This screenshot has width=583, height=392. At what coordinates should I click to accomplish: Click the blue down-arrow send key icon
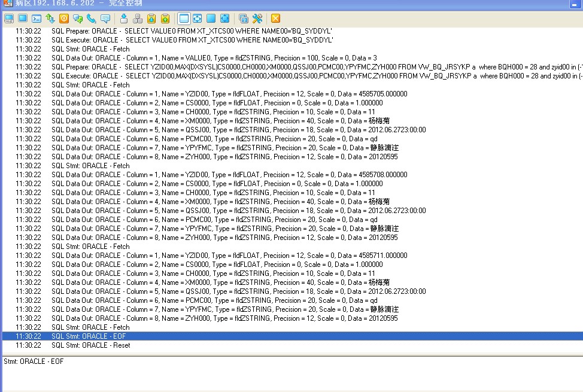click(x=124, y=18)
